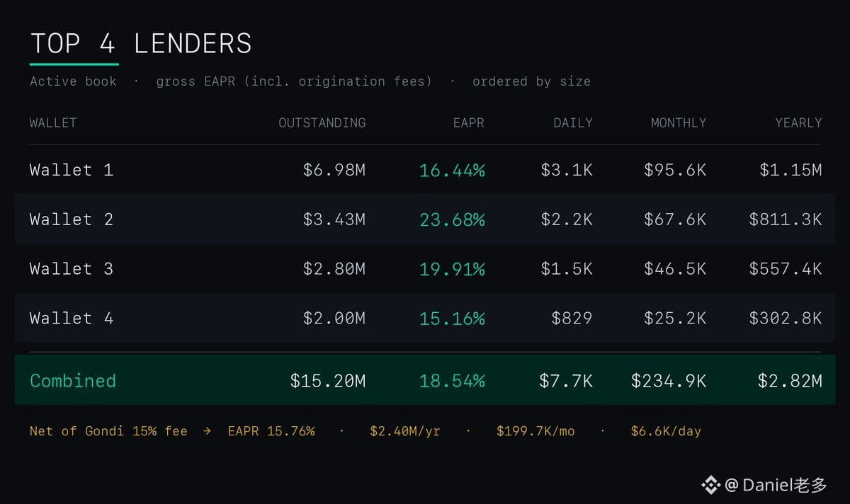
Task: Select the DAILY column header
Action: point(573,122)
